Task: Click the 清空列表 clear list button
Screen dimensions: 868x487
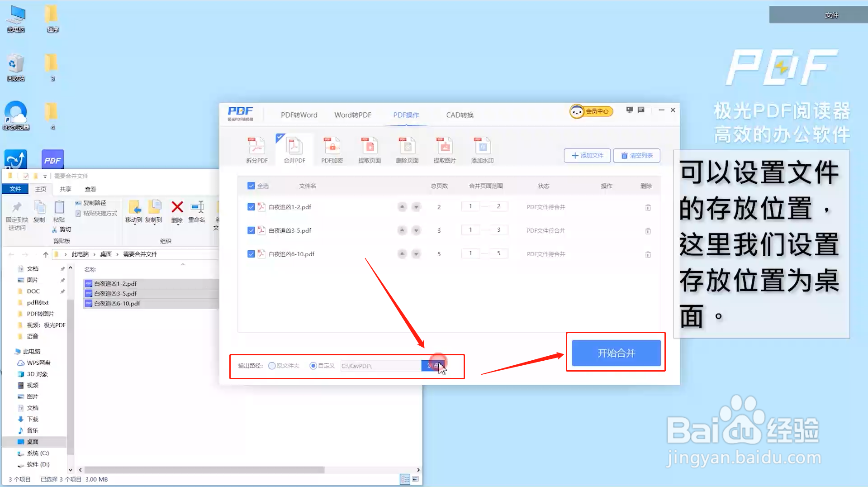Action: (x=636, y=155)
